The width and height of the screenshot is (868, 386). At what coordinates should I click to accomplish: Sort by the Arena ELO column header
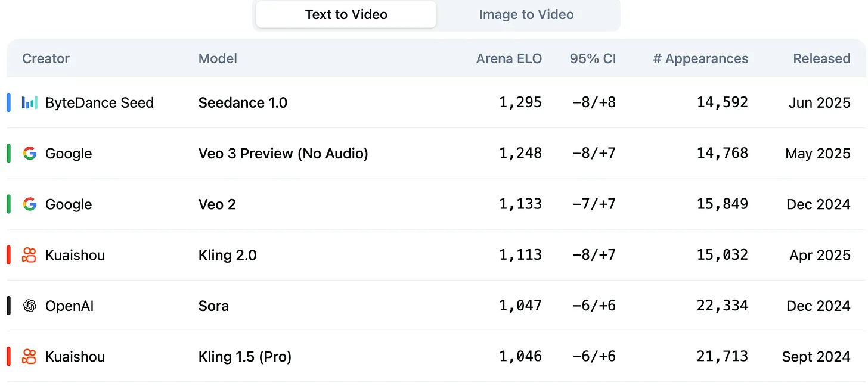click(x=509, y=58)
